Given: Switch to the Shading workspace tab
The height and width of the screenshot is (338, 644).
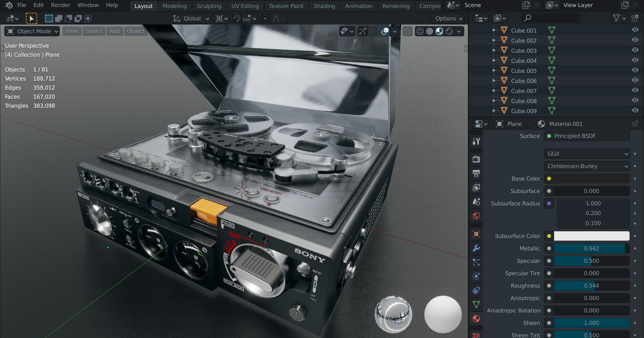Looking at the screenshot, I should 324,6.
